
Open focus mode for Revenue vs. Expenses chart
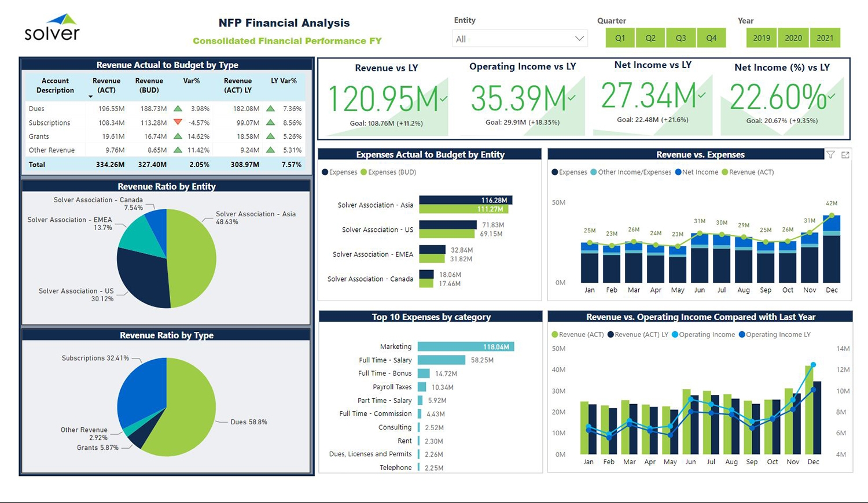845,155
